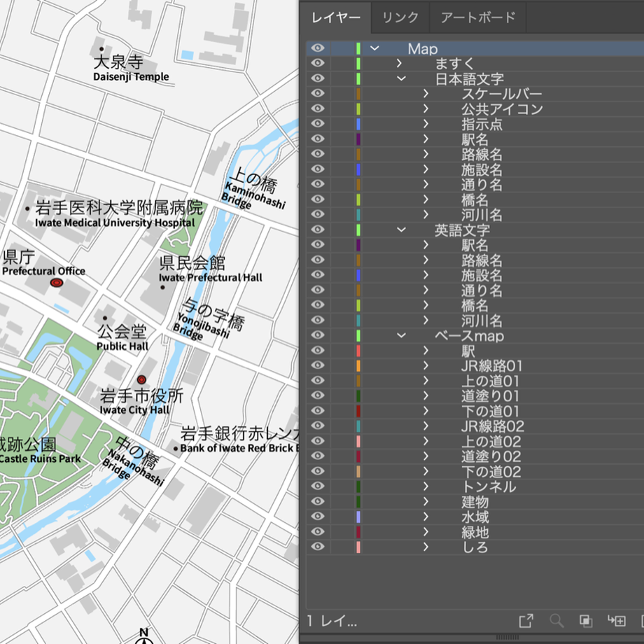Expand the 下の道01 sublayer
Image resolution: width=644 pixels, height=644 pixels.
tap(426, 410)
